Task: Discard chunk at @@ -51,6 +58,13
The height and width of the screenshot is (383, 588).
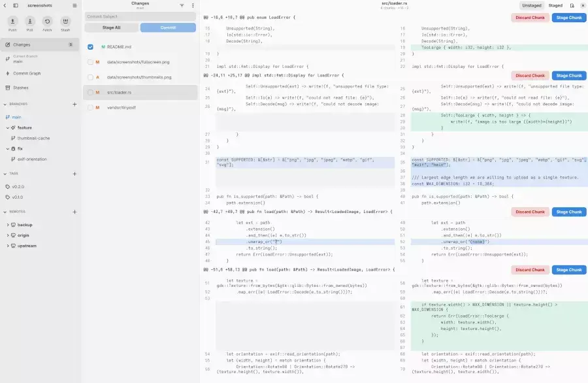Action: point(530,270)
